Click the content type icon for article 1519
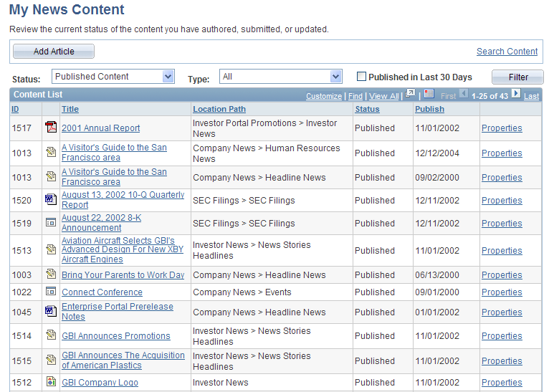This screenshot has width=549, height=392. click(x=51, y=223)
